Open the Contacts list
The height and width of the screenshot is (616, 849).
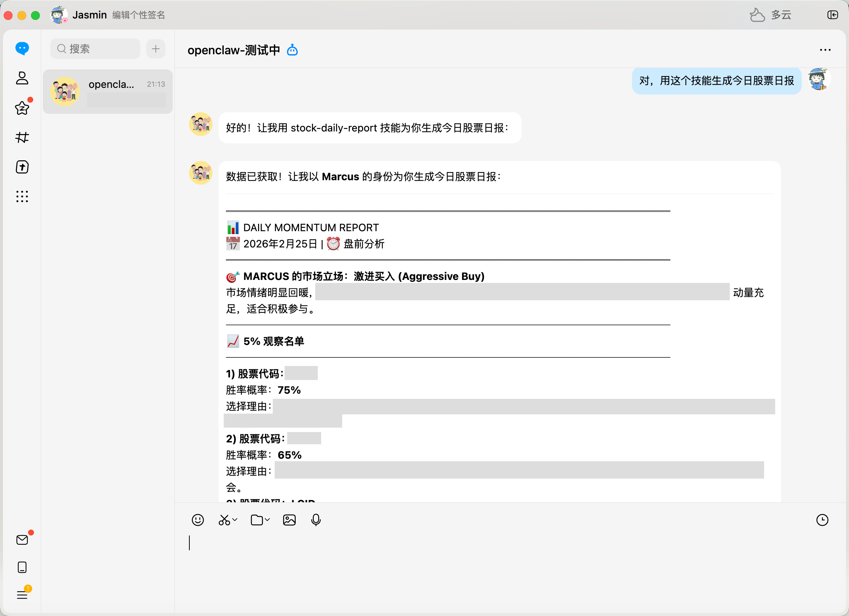click(x=22, y=79)
